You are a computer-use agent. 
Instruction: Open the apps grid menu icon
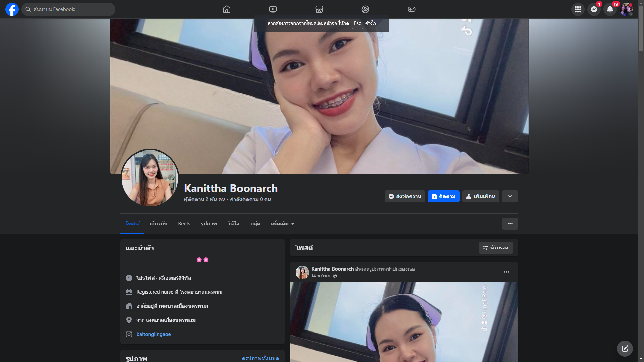pyautogui.click(x=578, y=9)
